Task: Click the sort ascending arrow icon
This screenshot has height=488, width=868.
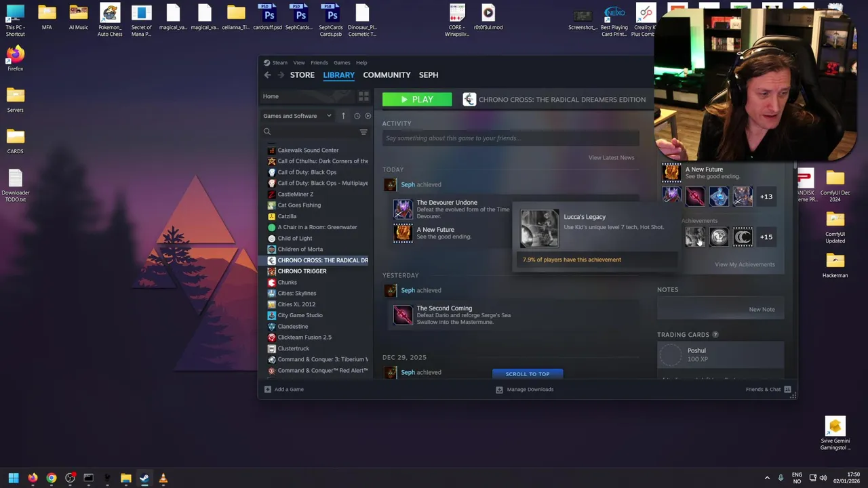Action: coord(343,116)
